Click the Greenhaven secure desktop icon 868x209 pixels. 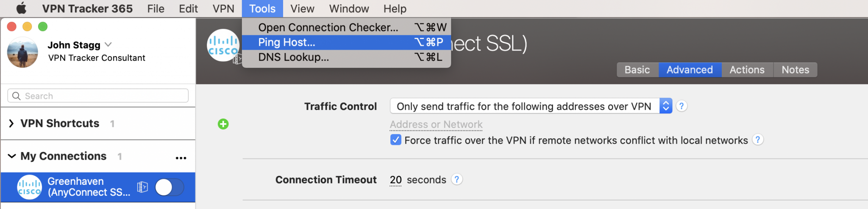point(142,187)
